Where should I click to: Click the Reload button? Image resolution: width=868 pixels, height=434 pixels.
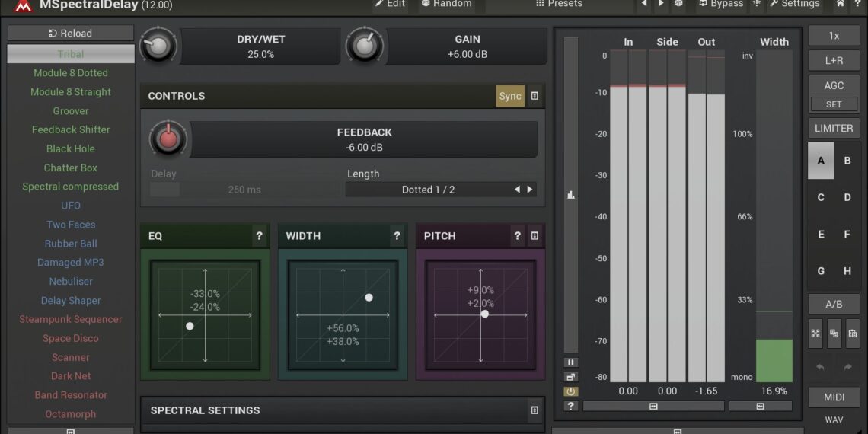pyautogui.click(x=71, y=33)
